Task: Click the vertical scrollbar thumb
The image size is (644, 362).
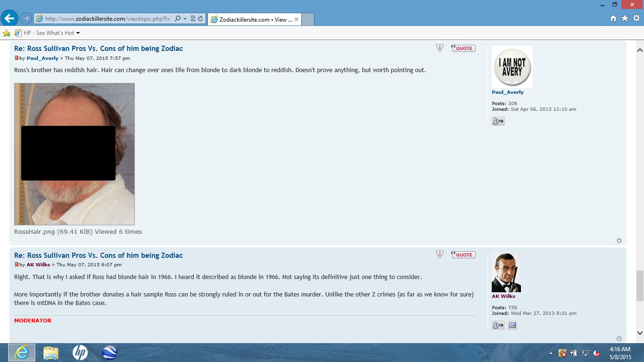Action: 640,286
